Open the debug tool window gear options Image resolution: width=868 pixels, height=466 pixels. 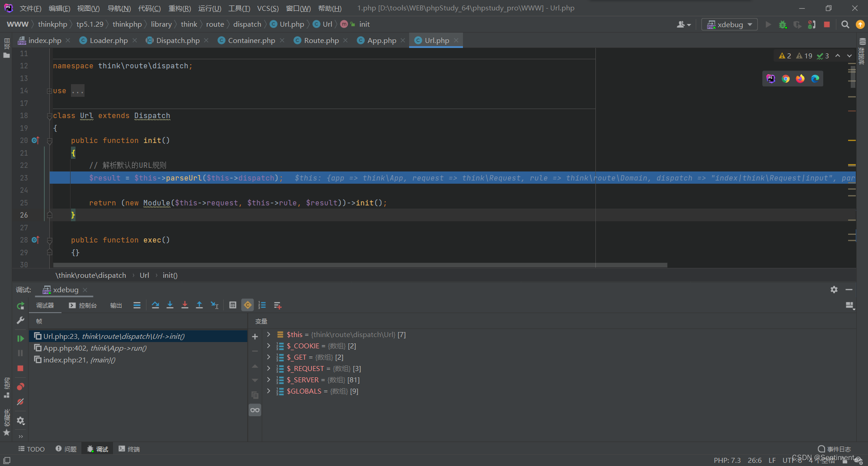[834, 290]
